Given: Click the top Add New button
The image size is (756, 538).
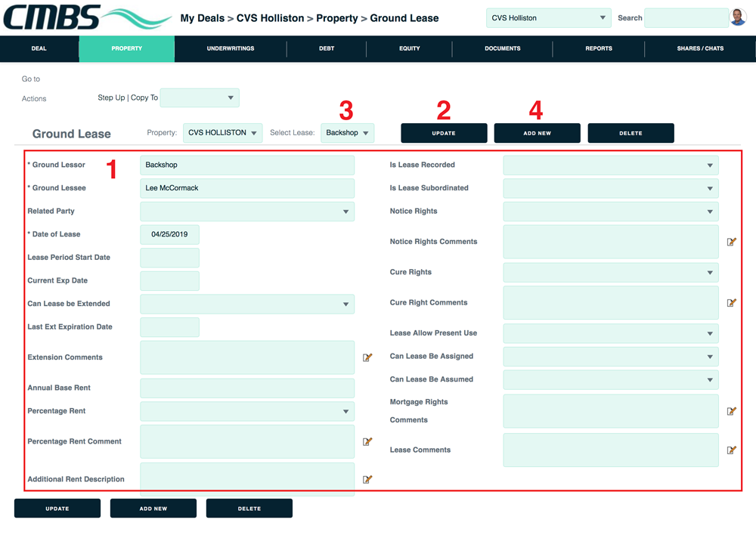Looking at the screenshot, I should click(537, 133).
